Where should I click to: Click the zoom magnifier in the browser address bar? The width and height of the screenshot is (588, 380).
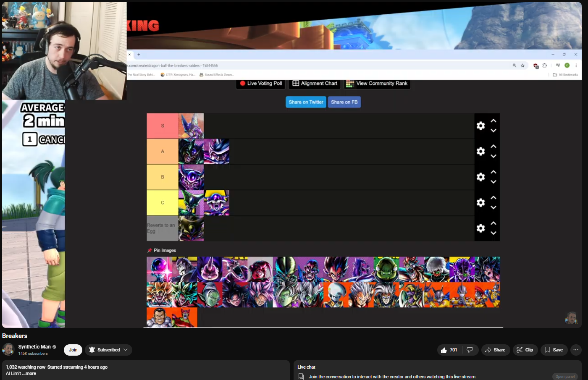coord(514,66)
